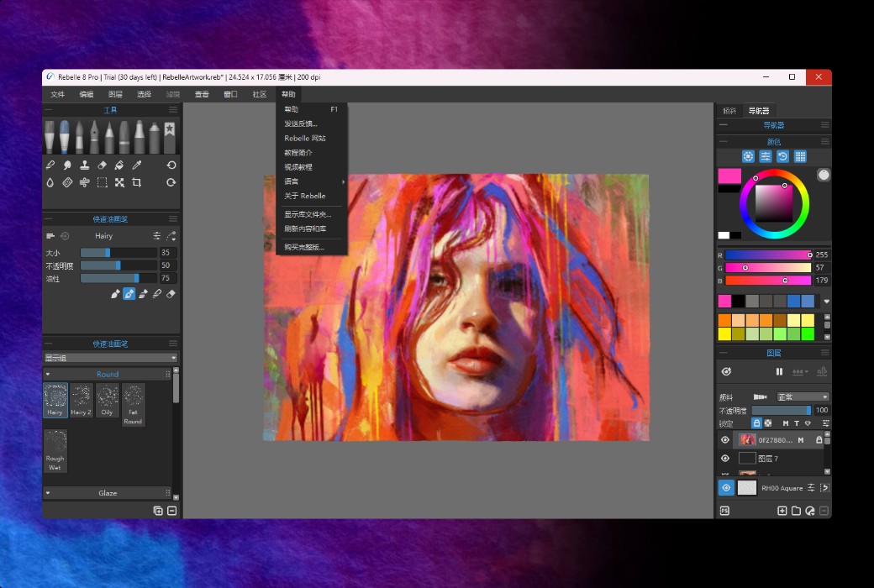Pause diffusion in the layers panel

[x=779, y=371]
